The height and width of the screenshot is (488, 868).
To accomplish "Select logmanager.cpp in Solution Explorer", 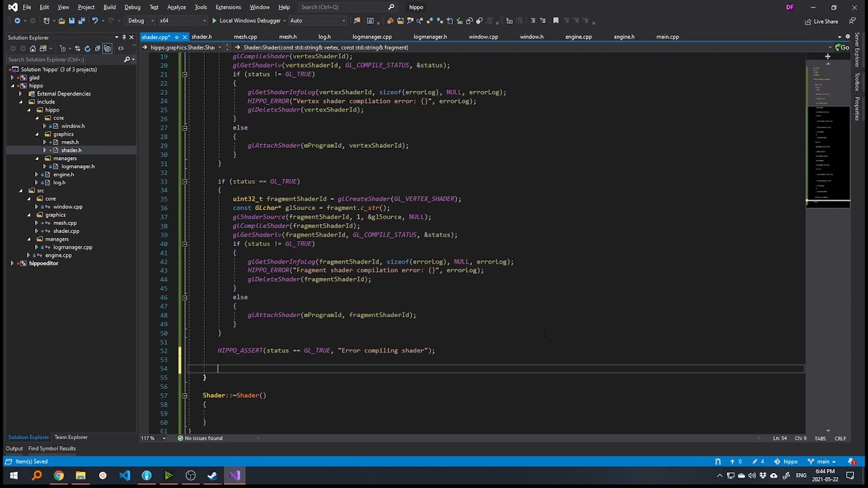I will click(x=73, y=247).
